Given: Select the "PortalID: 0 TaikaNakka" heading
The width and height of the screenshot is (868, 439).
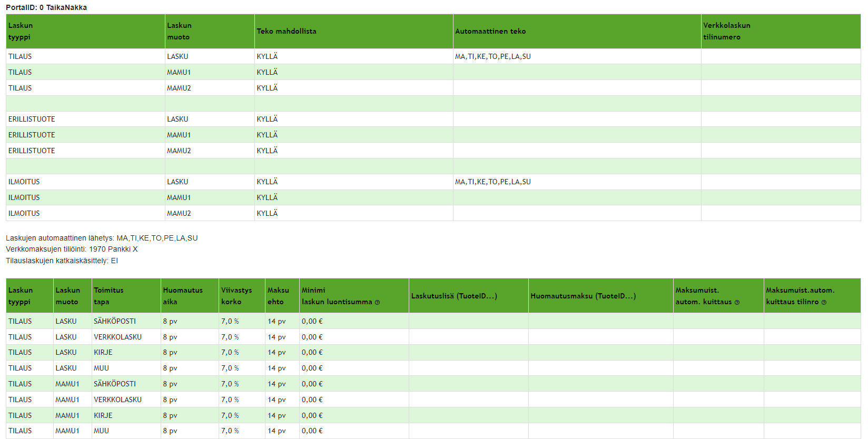Looking at the screenshot, I should click(46, 7).
